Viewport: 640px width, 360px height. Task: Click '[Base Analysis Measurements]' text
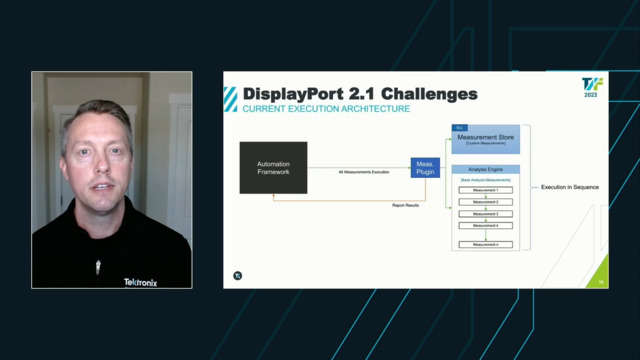click(x=486, y=180)
